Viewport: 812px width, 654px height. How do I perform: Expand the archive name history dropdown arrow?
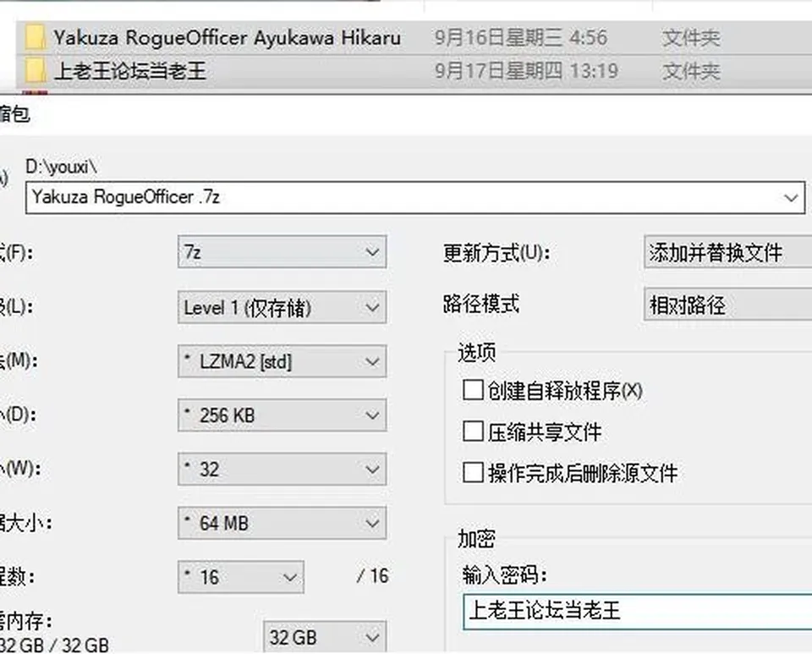(x=791, y=198)
